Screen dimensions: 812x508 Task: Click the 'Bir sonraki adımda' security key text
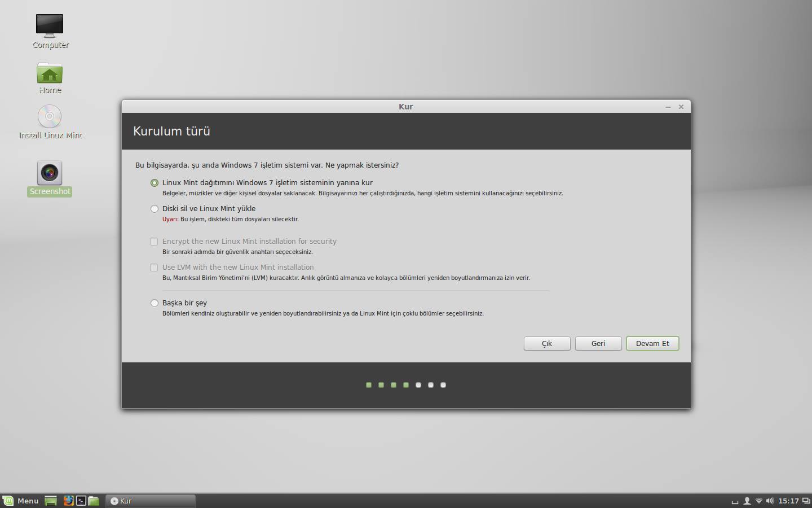tap(237, 252)
